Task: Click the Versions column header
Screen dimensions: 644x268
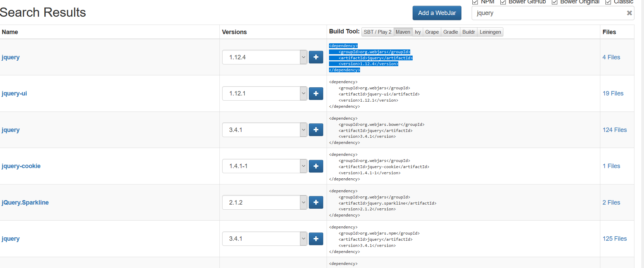Action: click(234, 32)
